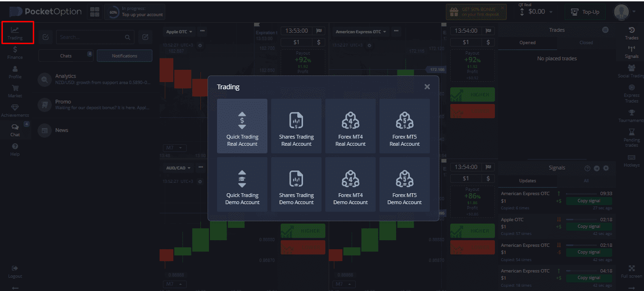Copy the American Express OTC 09:33 signal

click(589, 201)
